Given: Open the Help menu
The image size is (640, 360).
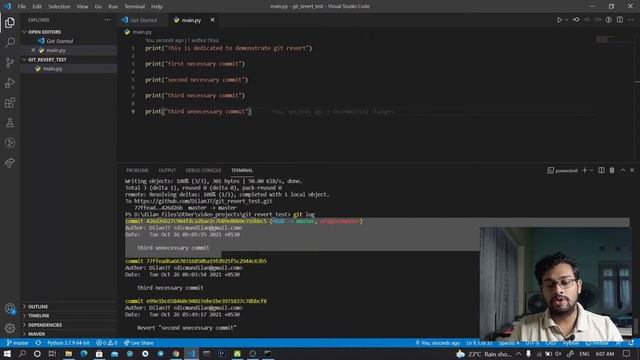Looking at the screenshot, I should tap(157, 7).
